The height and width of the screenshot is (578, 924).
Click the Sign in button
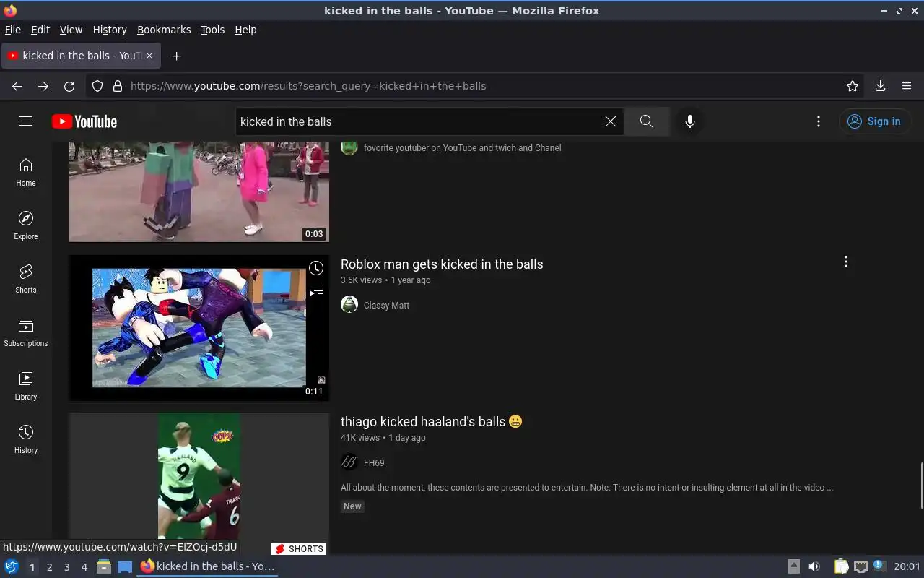pos(874,121)
